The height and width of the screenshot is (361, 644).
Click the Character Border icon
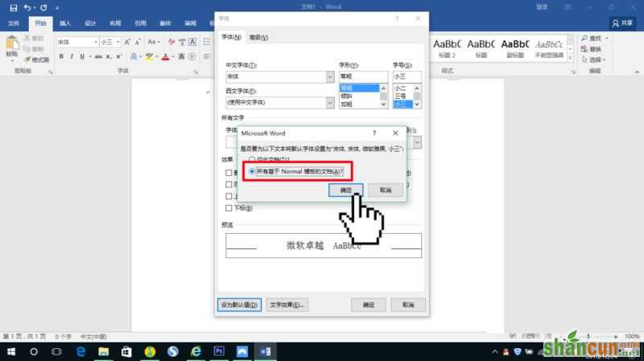(x=192, y=42)
